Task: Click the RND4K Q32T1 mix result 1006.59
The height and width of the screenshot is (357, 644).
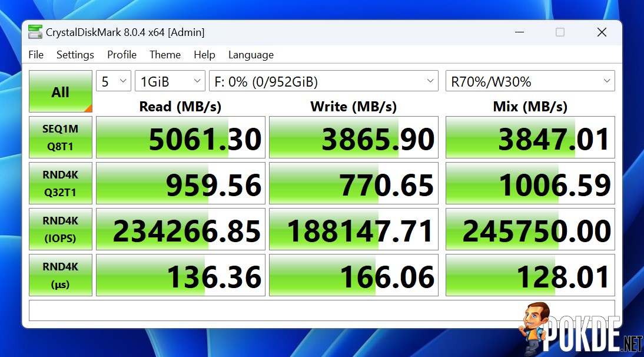Action: click(x=530, y=183)
